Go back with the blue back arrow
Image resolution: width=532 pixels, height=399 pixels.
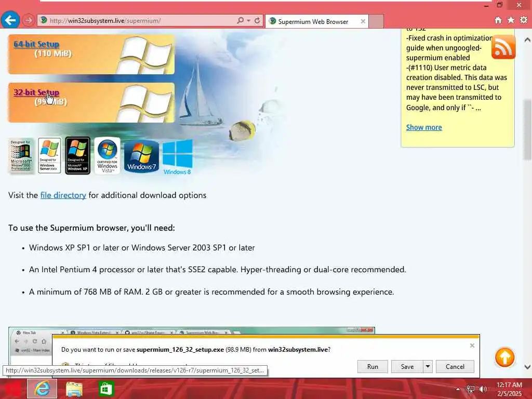click(10, 20)
